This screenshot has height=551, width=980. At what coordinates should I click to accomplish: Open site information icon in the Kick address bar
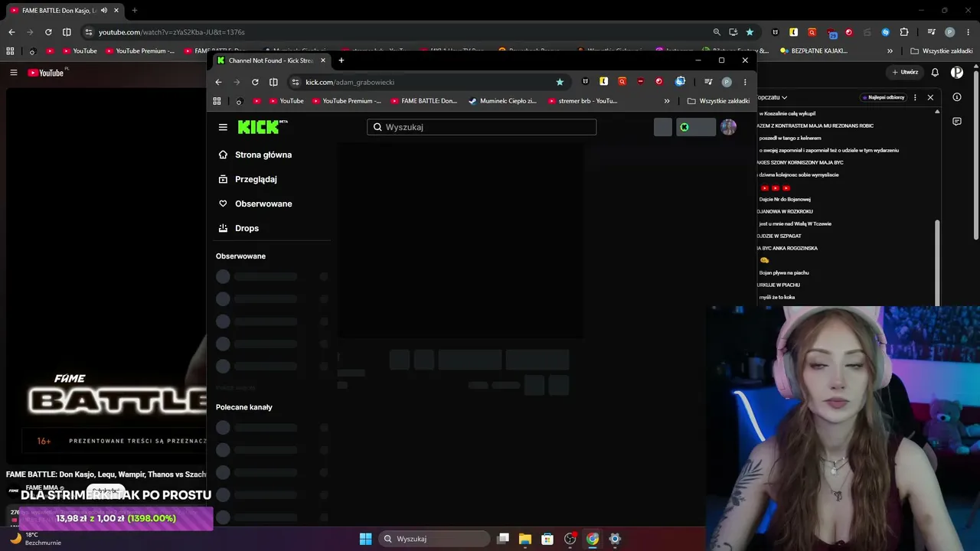pyautogui.click(x=296, y=82)
